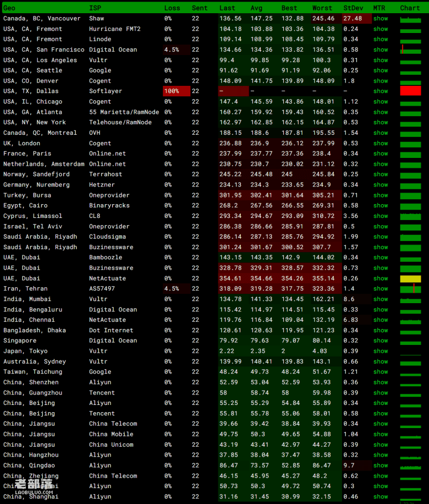Image resolution: width=429 pixels, height=504 pixels.
Task: Click 'Telehouse/RamNode' ISP cell
Action: tap(120, 123)
